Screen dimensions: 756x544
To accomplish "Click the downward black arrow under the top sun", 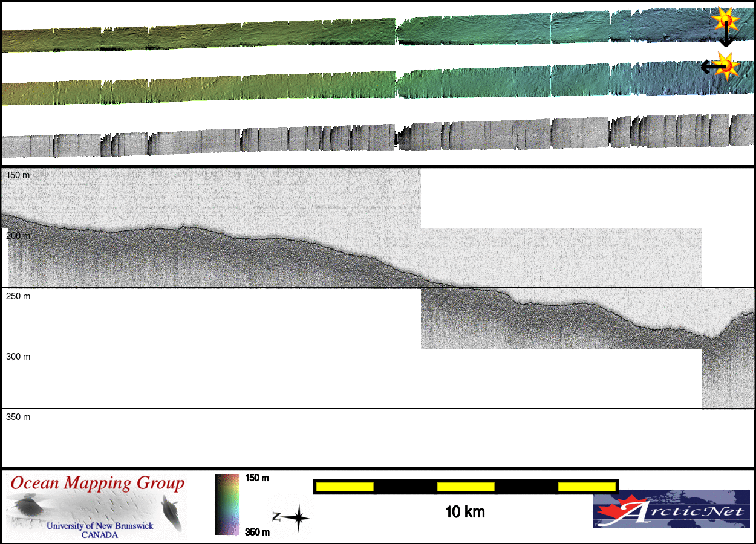I will (x=726, y=38).
